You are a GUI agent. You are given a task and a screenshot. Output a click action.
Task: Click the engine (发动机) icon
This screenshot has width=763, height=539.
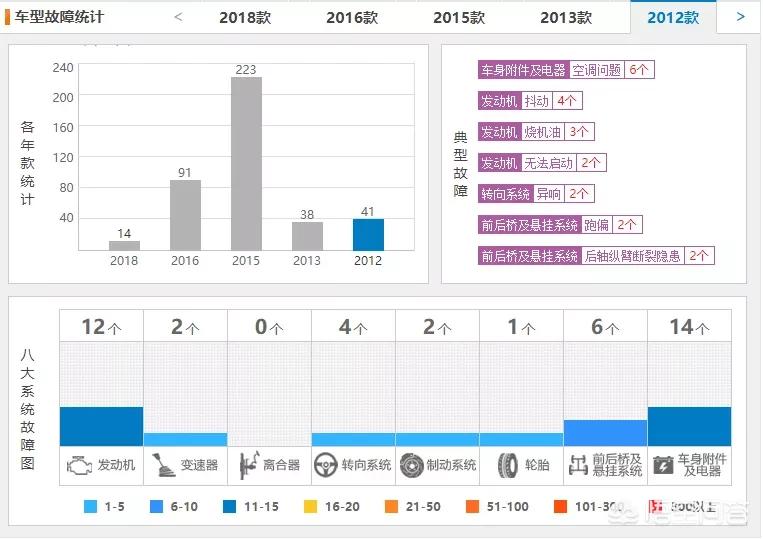pos(79,465)
